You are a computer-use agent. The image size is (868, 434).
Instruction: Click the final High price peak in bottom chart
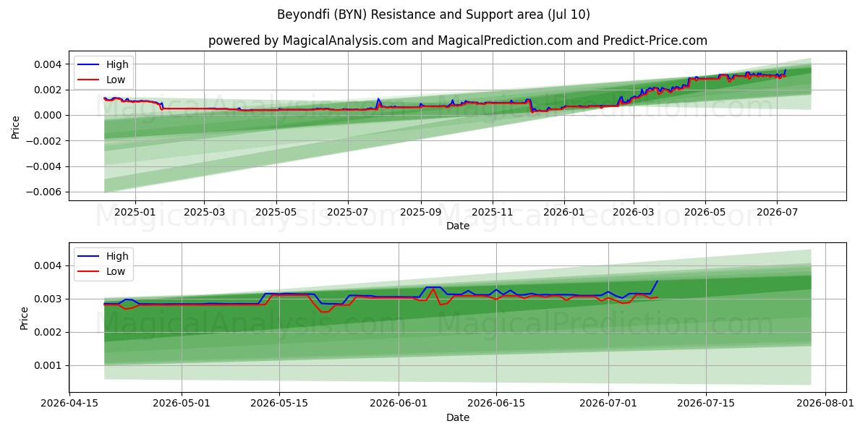pyautogui.click(x=657, y=281)
